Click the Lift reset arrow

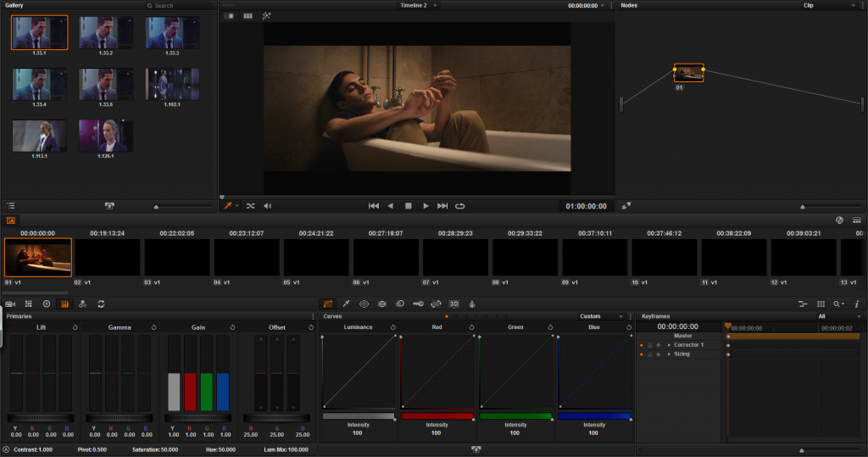(x=75, y=327)
